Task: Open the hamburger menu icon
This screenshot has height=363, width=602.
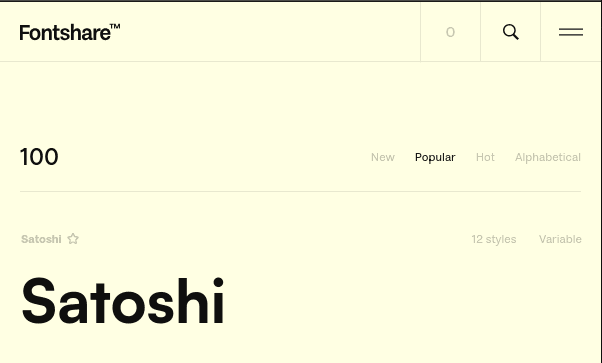Action: coord(571,32)
